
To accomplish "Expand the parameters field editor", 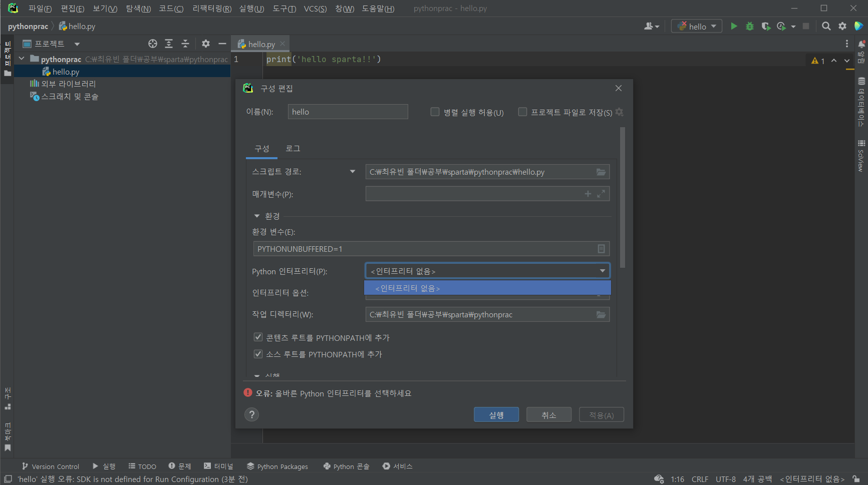I will [x=601, y=194].
